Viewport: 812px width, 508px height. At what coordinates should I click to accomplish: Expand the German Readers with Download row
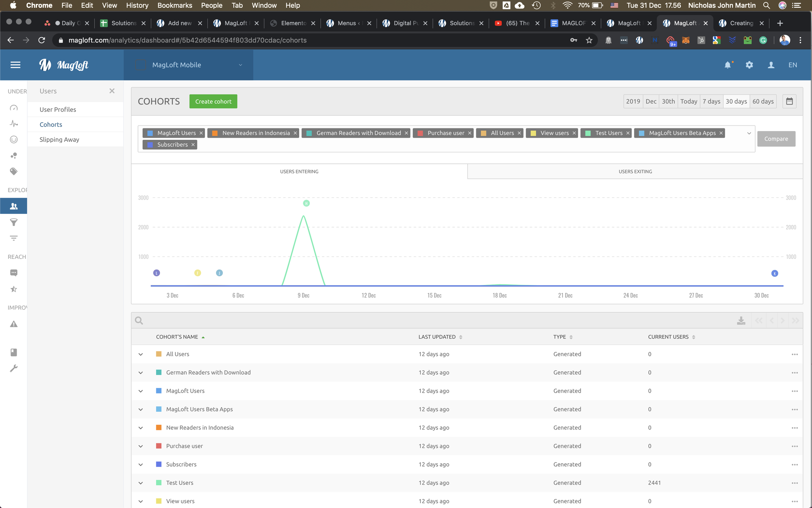pyautogui.click(x=140, y=373)
